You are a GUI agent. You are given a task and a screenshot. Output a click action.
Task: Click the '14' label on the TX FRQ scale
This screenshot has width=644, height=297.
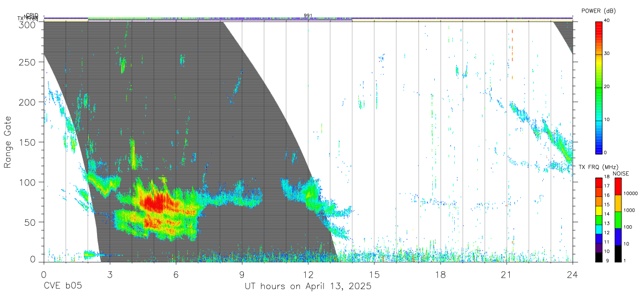607,214
